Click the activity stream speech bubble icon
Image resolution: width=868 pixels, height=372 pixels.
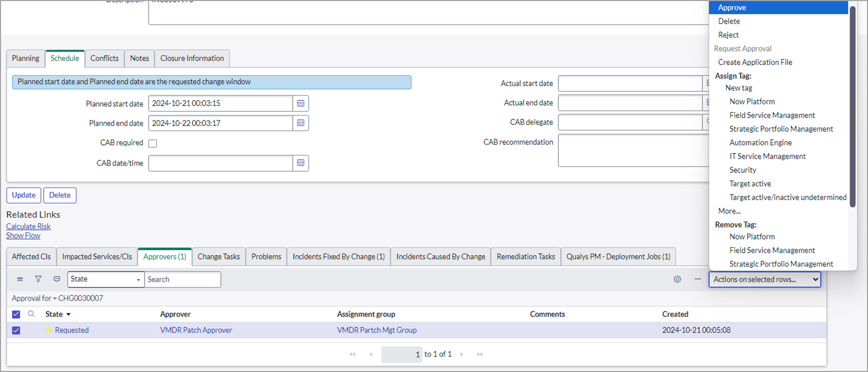pos(57,280)
